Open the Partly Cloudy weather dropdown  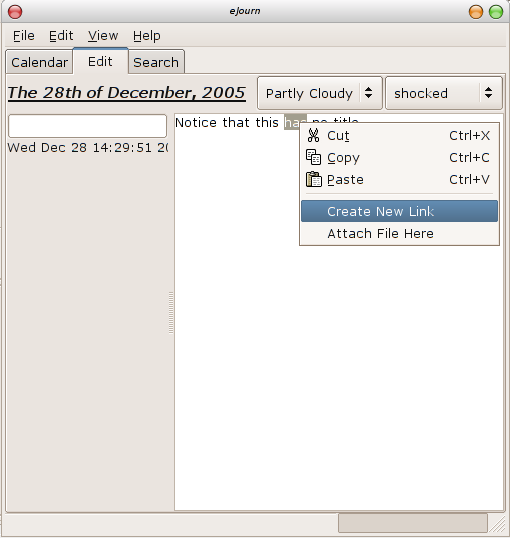tap(320, 93)
